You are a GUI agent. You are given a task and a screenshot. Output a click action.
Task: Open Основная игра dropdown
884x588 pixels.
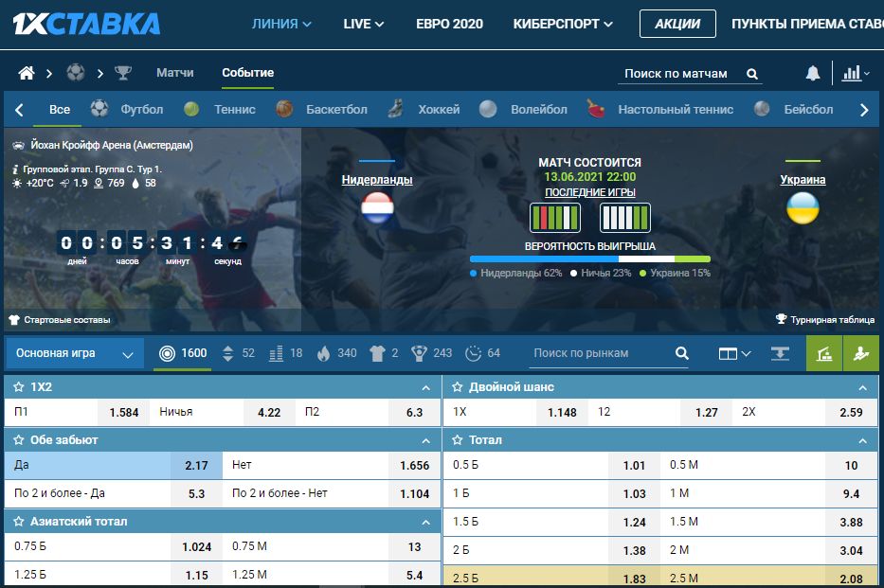pyautogui.click(x=75, y=354)
